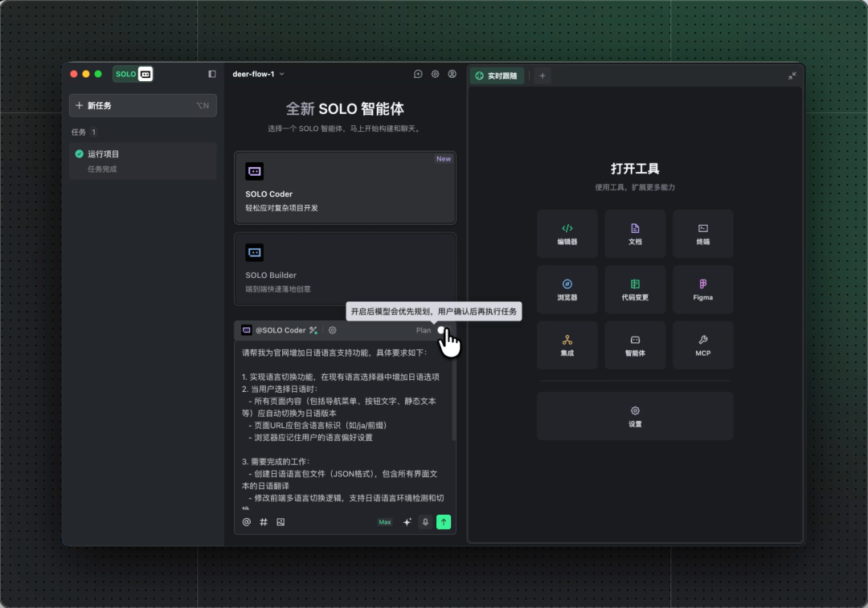Add a new tab with plus icon
Screen dimensions: 868x608
542,75
